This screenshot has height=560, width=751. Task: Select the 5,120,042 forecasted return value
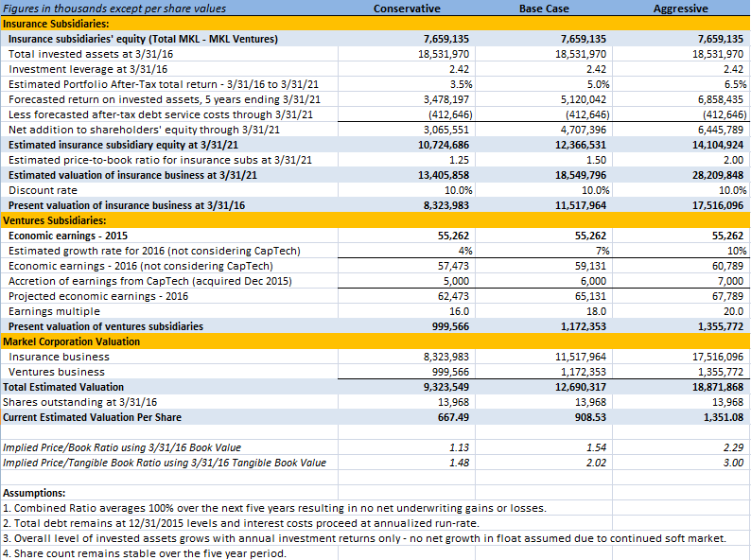pyautogui.click(x=584, y=99)
